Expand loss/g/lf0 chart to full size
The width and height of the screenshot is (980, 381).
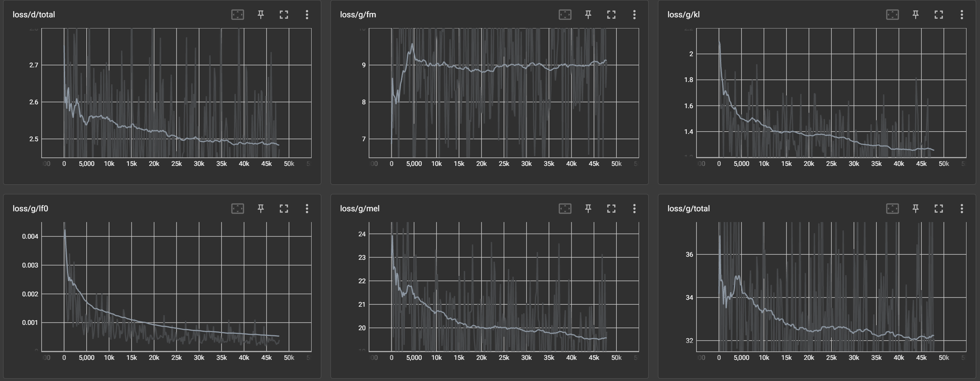coord(284,209)
